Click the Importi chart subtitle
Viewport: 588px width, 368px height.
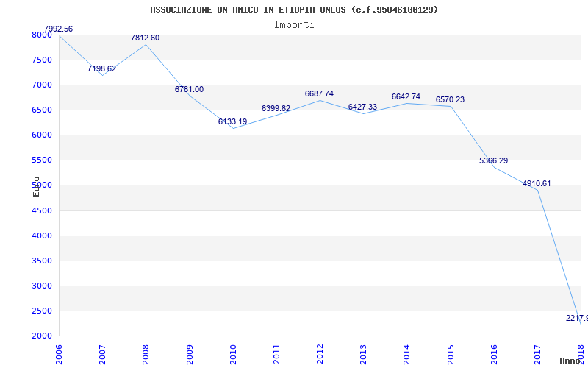pos(294,25)
